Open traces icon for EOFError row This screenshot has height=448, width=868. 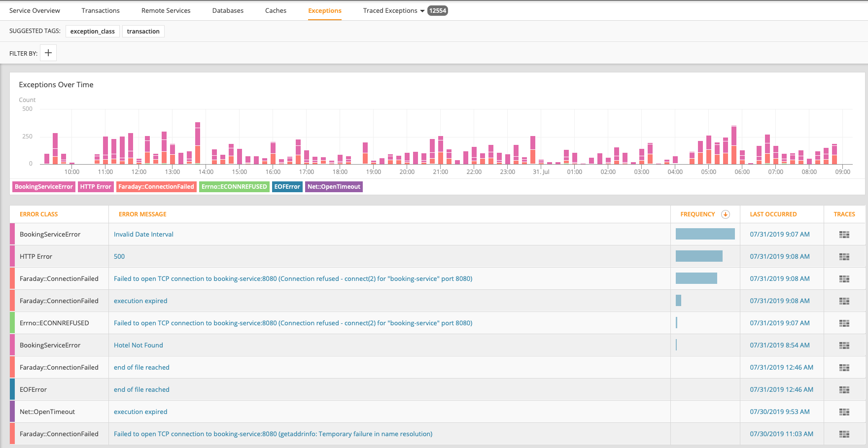pyautogui.click(x=844, y=390)
